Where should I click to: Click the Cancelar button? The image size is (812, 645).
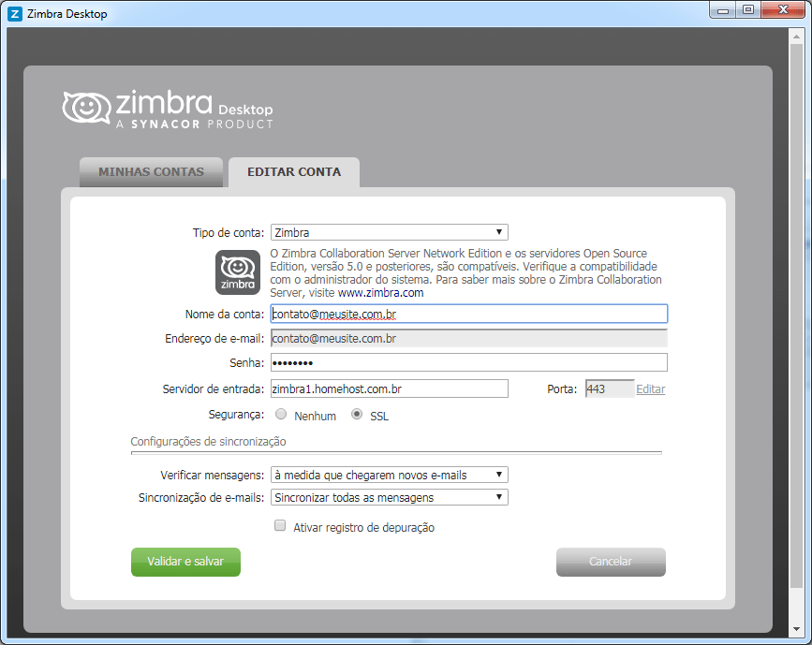pyautogui.click(x=611, y=562)
